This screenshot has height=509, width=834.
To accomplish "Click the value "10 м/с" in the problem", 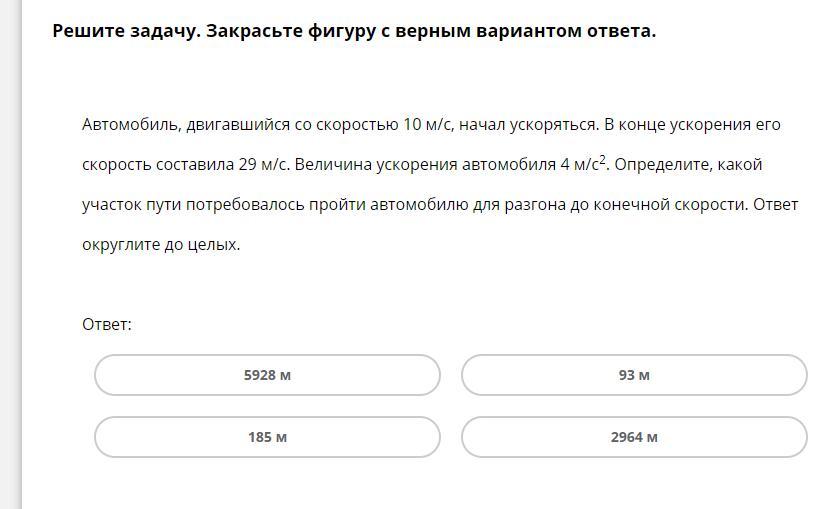I will (x=428, y=125).
